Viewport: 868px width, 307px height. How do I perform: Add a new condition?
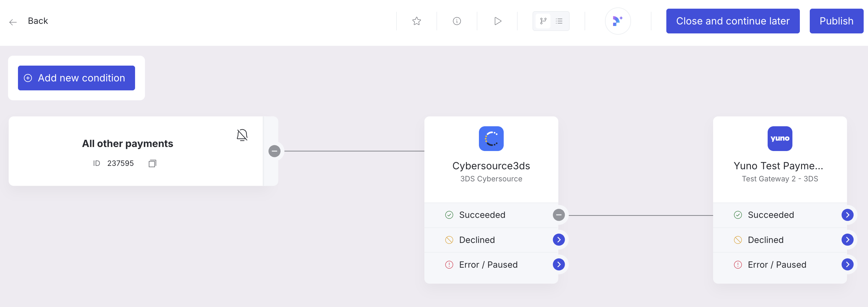click(77, 78)
